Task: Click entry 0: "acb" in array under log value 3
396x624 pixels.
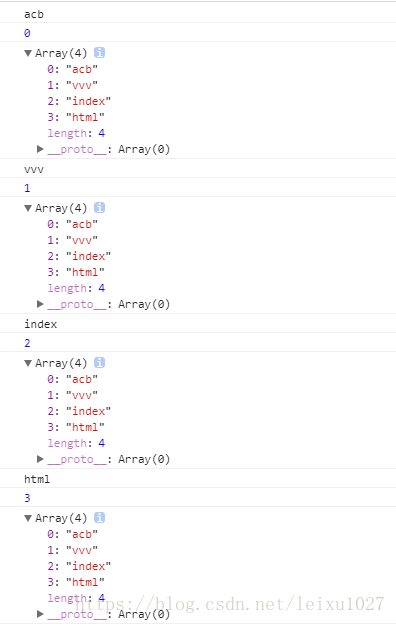Action: [x=72, y=534]
